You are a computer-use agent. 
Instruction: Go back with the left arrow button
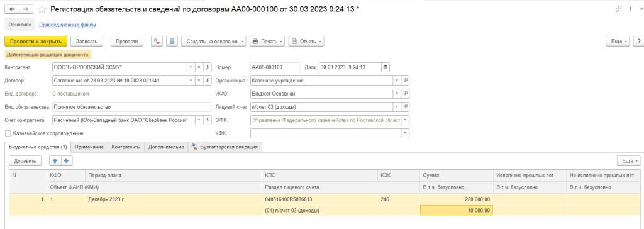click(13, 9)
